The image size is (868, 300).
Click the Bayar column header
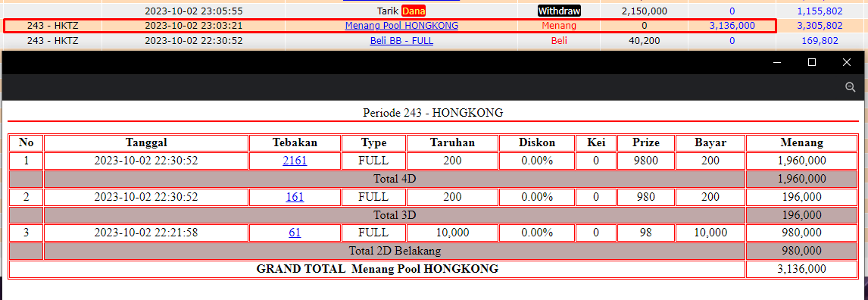710,143
